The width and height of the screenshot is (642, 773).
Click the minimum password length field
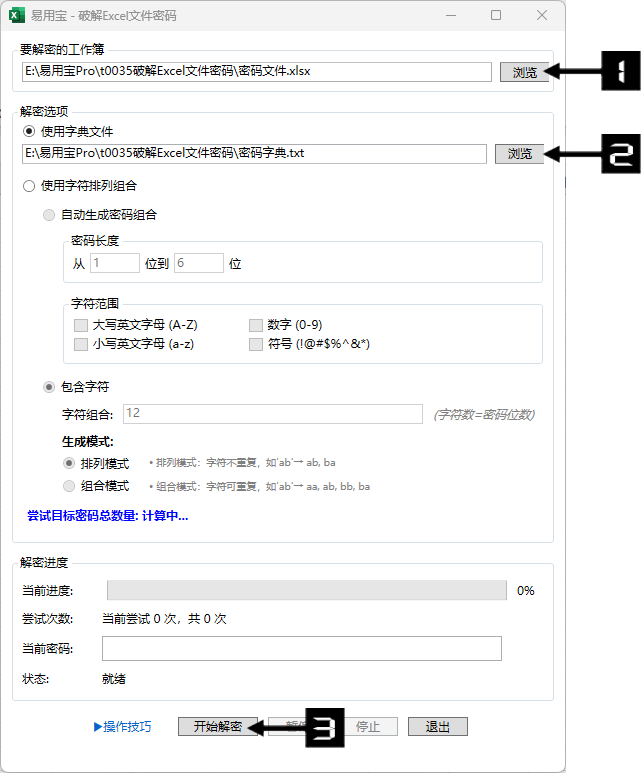[115, 263]
